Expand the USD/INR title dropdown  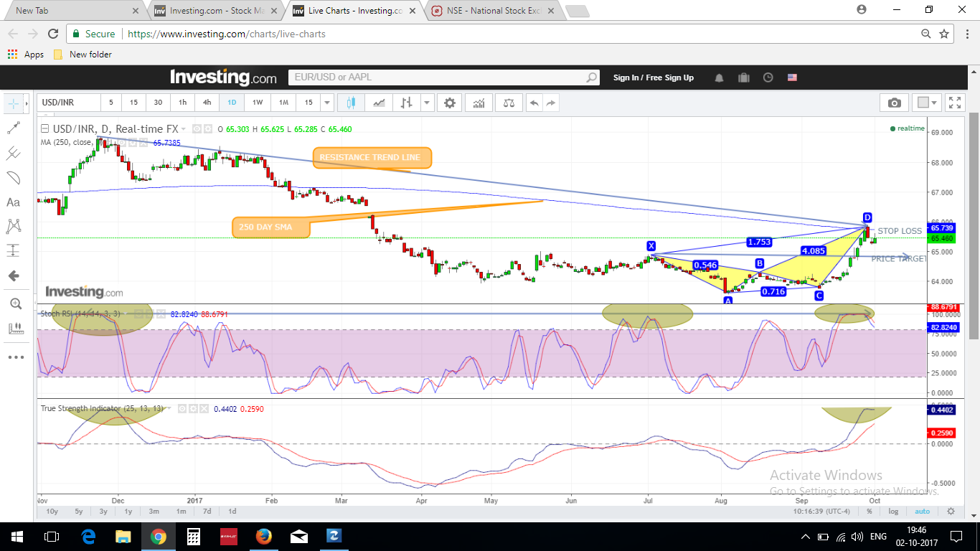[184, 129]
